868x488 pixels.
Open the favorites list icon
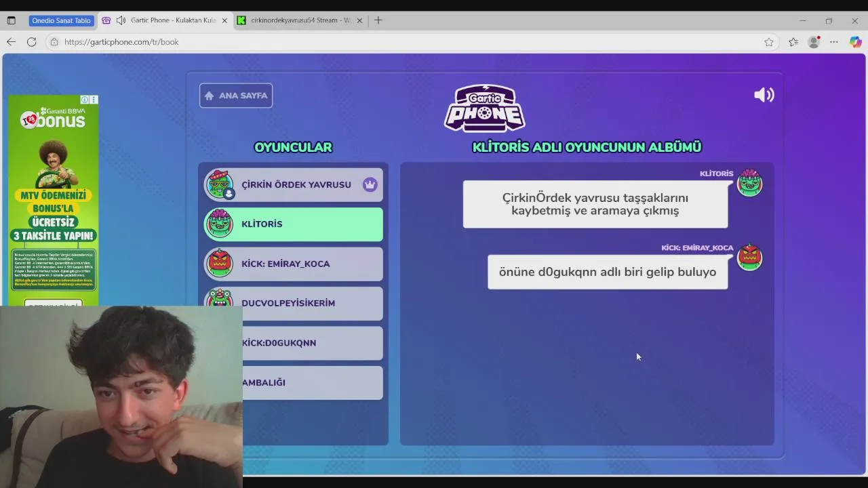pos(793,42)
